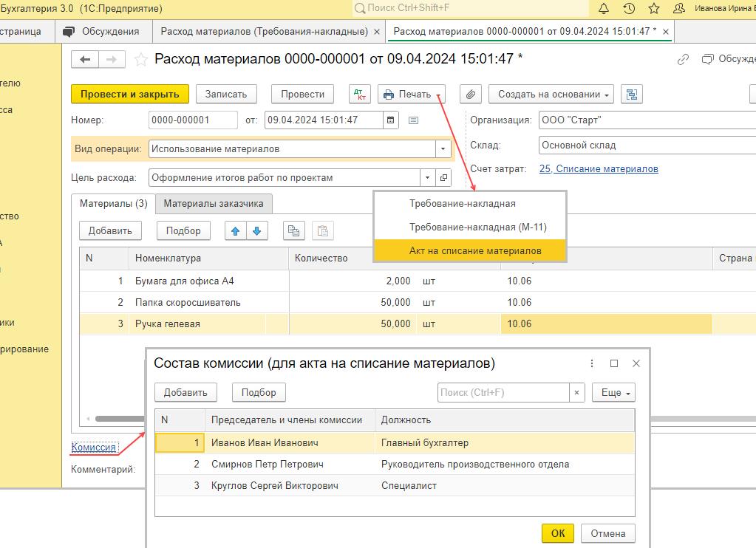This screenshot has width=756, height=548.
Task: Open Комиссия link
Action: [x=94, y=448]
